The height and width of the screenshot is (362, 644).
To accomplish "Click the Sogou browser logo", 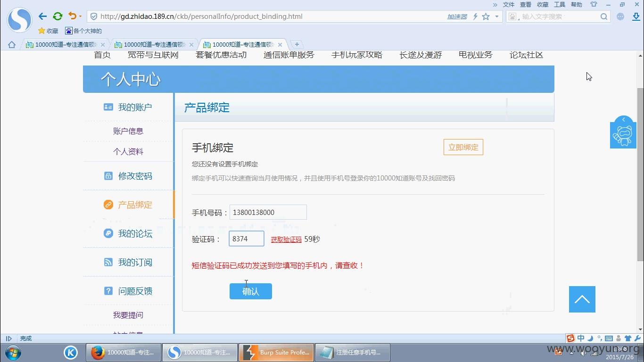I will coord(20,20).
